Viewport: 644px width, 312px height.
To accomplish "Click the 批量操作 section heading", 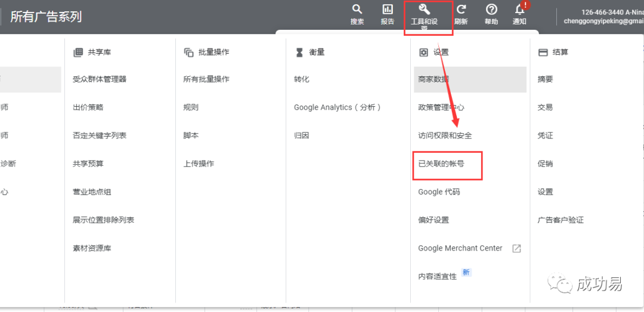I will (214, 52).
